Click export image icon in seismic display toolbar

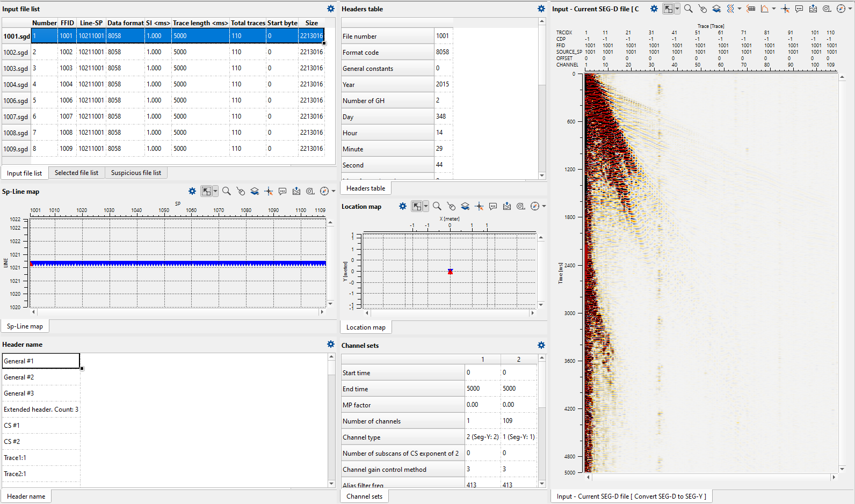[x=813, y=9]
